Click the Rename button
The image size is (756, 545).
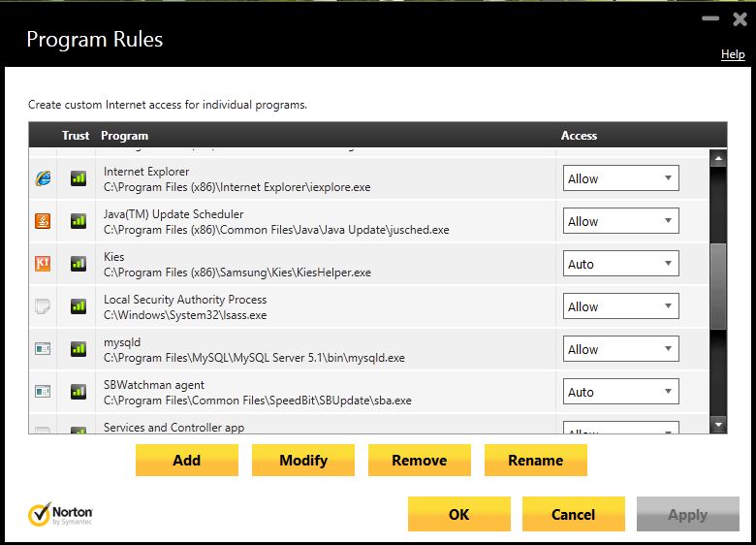(x=536, y=460)
